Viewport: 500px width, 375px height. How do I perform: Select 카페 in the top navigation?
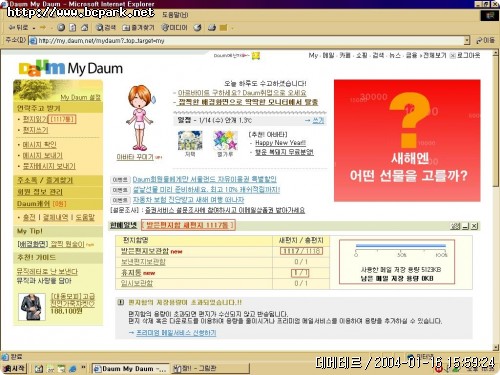345,55
